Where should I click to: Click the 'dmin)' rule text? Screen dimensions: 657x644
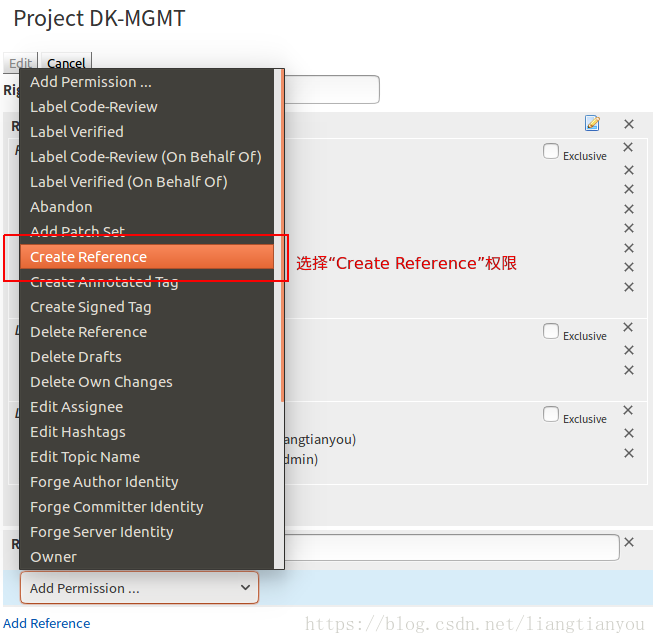[301, 459]
